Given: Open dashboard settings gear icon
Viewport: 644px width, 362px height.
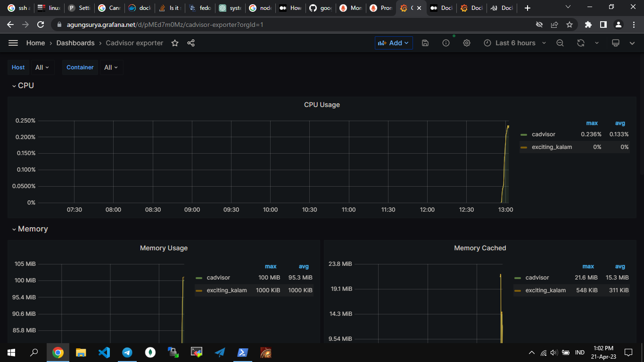Looking at the screenshot, I should 467,43.
